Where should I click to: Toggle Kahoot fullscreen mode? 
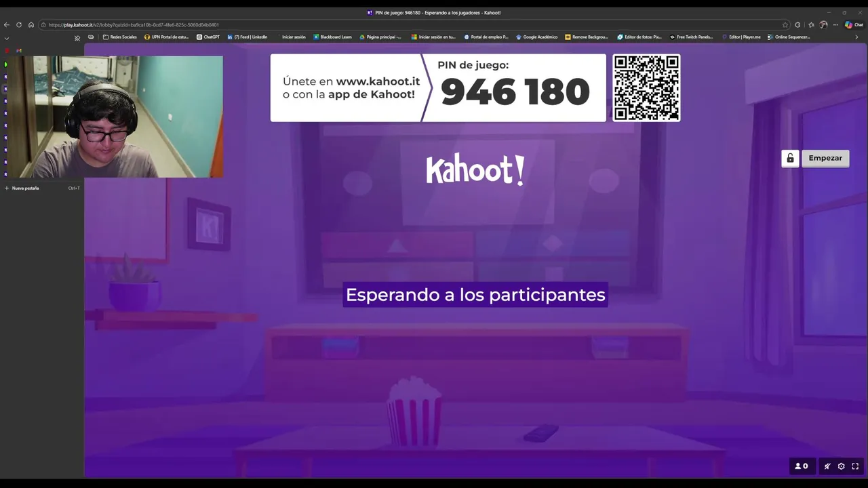(855, 466)
